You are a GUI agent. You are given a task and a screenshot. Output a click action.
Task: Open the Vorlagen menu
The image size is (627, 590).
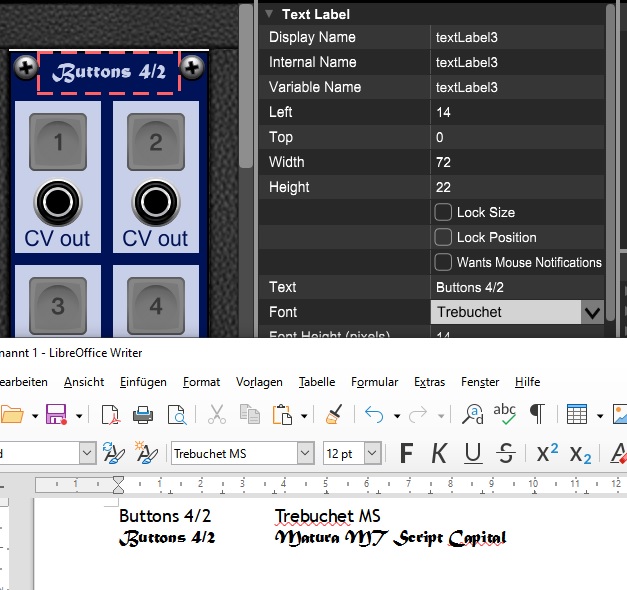tap(259, 382)
